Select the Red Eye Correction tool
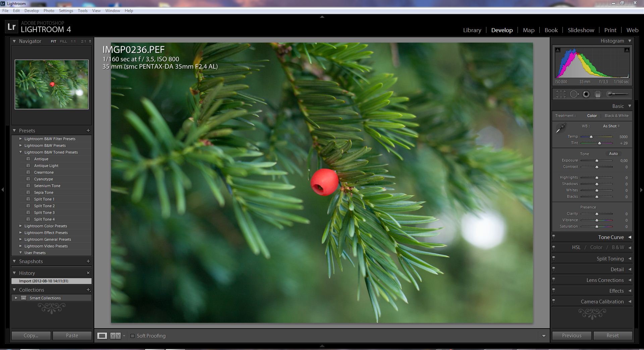This screenshot has width=644, height=350. (x=586, y=94)
